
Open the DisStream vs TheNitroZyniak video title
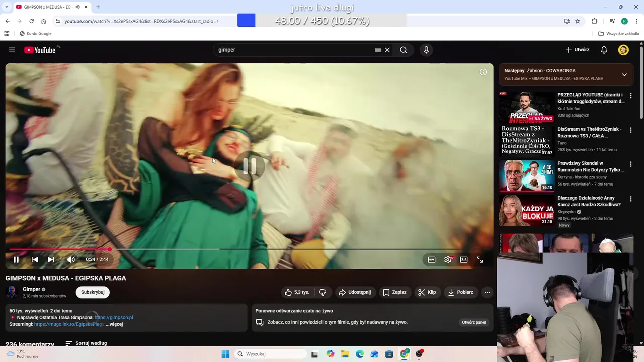tap(590, 132)
